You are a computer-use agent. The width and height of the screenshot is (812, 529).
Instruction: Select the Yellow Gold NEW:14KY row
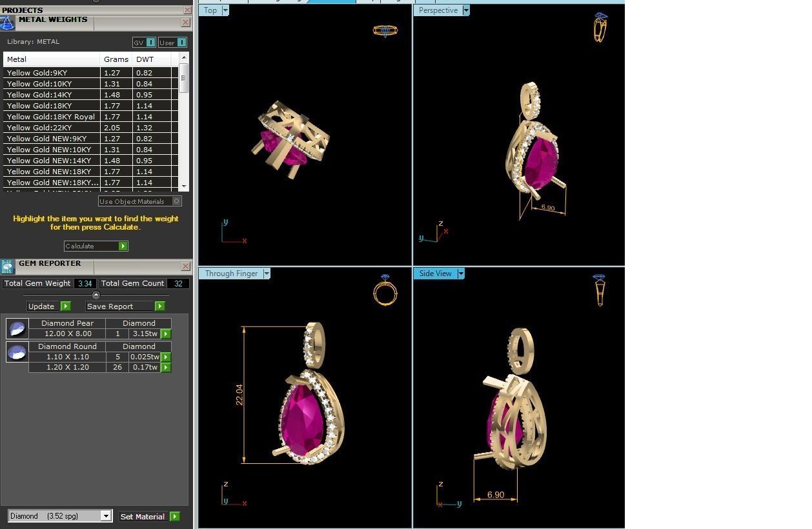pos(90,161)
